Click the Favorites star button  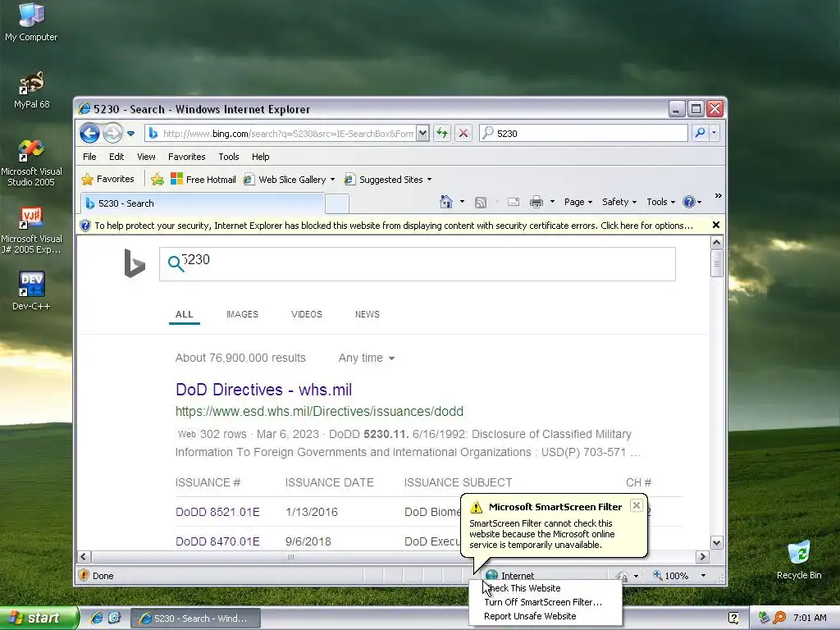click(x=107, y=179)
